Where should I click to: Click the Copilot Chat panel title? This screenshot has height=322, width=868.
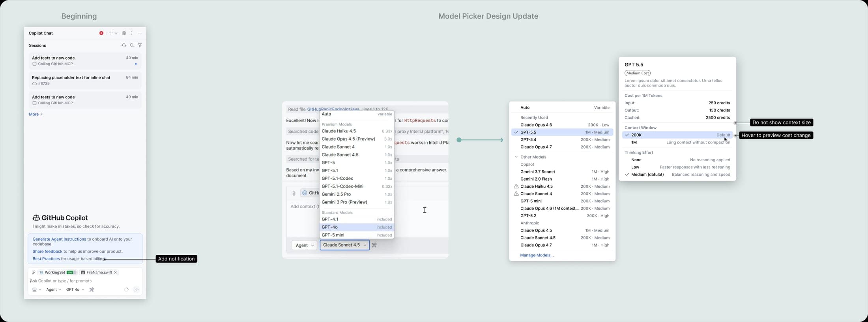tap(41, 33)
